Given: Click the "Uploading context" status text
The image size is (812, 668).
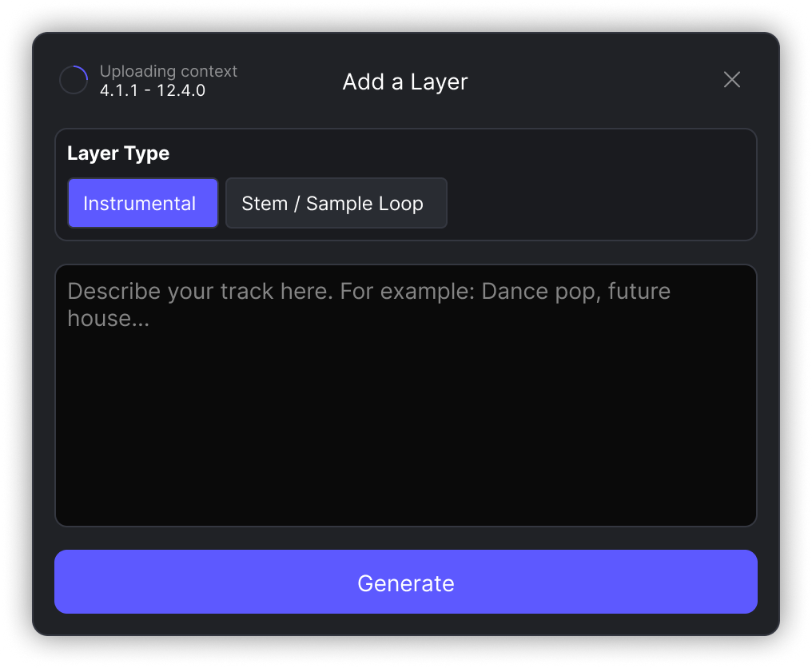Looking at the screenshot, I should (168, 71).
